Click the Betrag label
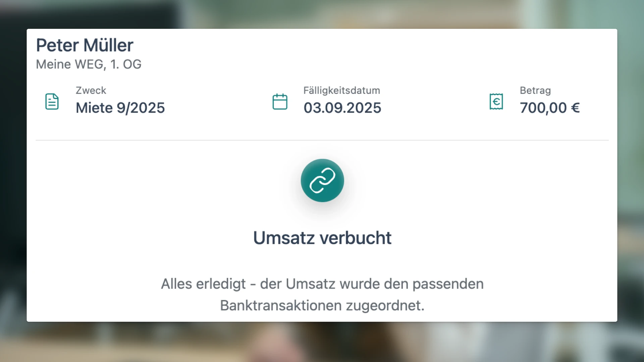644x362 pixels. (x=535, y=90)
